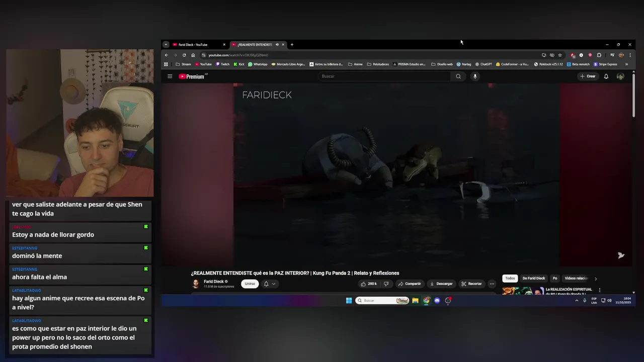The height and width of the screenshot is (362, 644).
Task: Open the YouTube account avatar menu
Action: (620, 76)
